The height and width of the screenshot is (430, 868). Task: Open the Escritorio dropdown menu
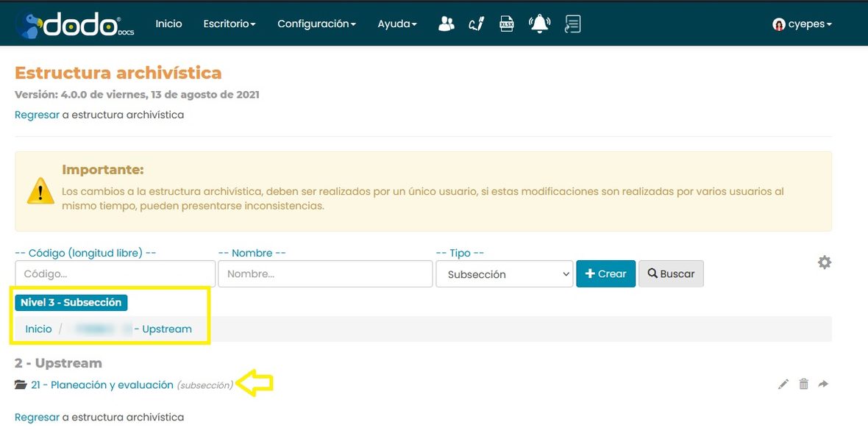tap(230, 24)
